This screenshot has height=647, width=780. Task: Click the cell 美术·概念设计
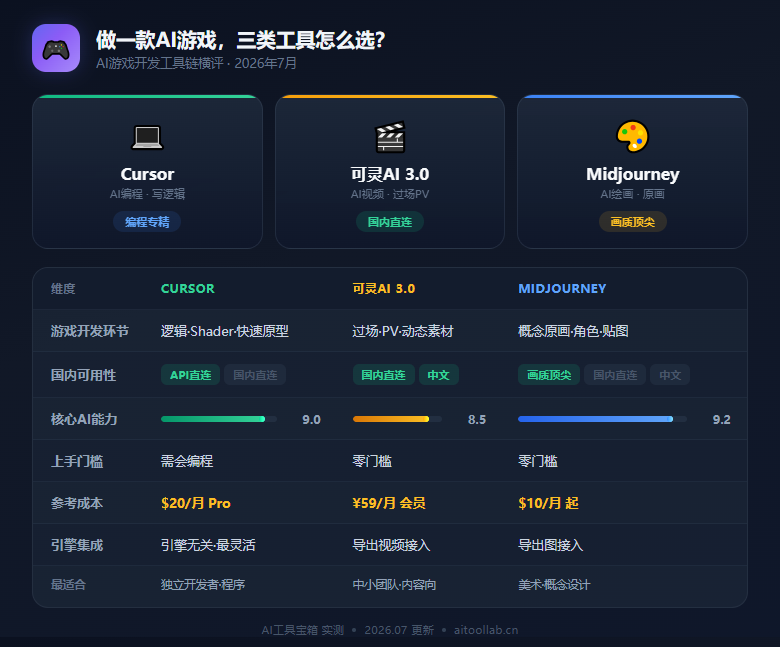tap(554, 584)
